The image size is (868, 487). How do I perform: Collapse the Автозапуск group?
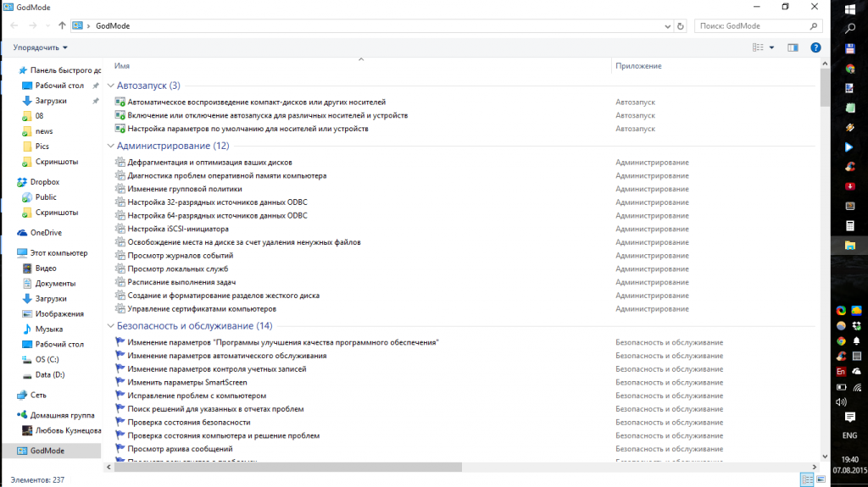tap(109, 86)
